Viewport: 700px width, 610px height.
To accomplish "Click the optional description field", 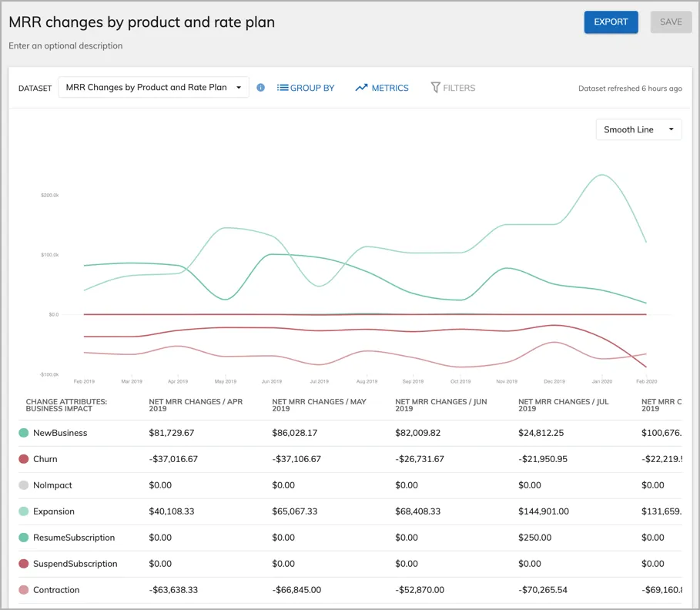I will click(x=65, y=45).
